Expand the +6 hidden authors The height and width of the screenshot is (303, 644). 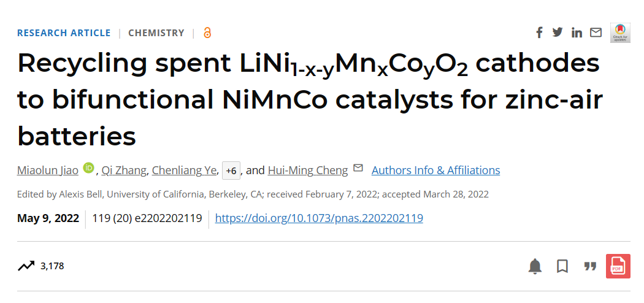pyautogui.click(x=231, y=171)
